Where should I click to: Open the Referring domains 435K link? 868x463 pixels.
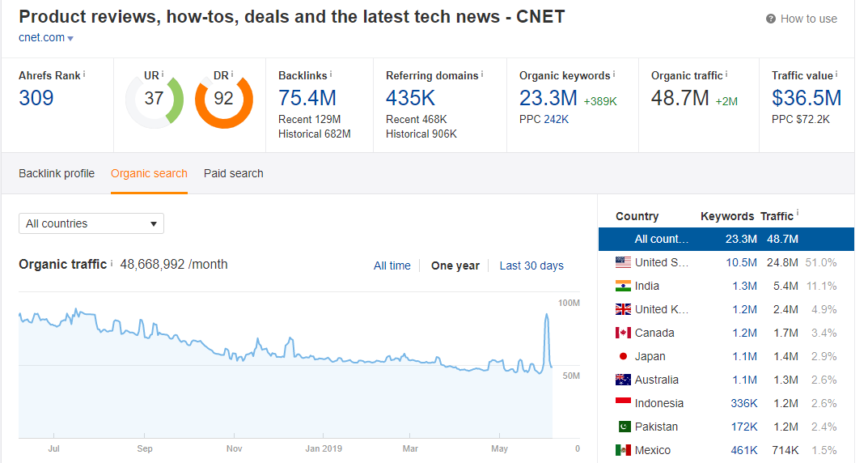tap(410, 98)
